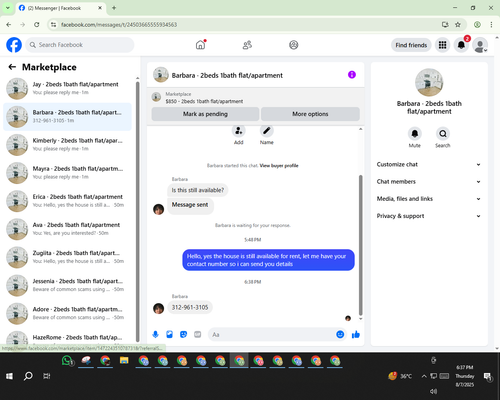Screen dimensions: 500x400
Task: Open the Groups icon in top bar
Action: tap(293, 45)
